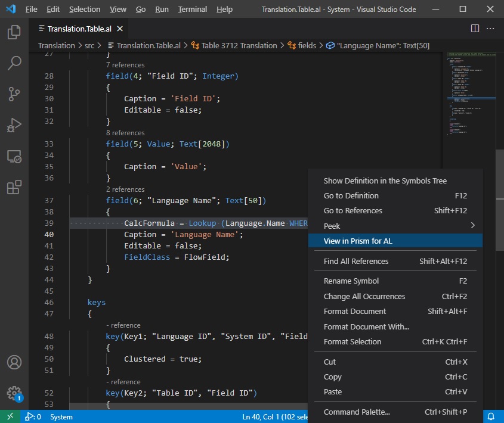Screen dimensions: 504x423
Task: Choose Format Document With...
Action: (395, 326)
